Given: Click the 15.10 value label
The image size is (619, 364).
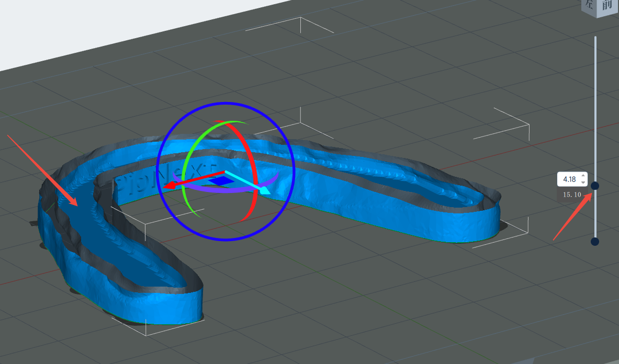Looking at the screenshot, I should coord(572,195).
